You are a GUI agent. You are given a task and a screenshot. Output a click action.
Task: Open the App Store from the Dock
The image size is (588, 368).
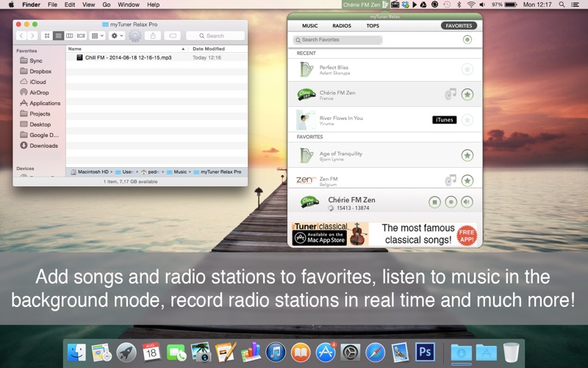[326, 353]
